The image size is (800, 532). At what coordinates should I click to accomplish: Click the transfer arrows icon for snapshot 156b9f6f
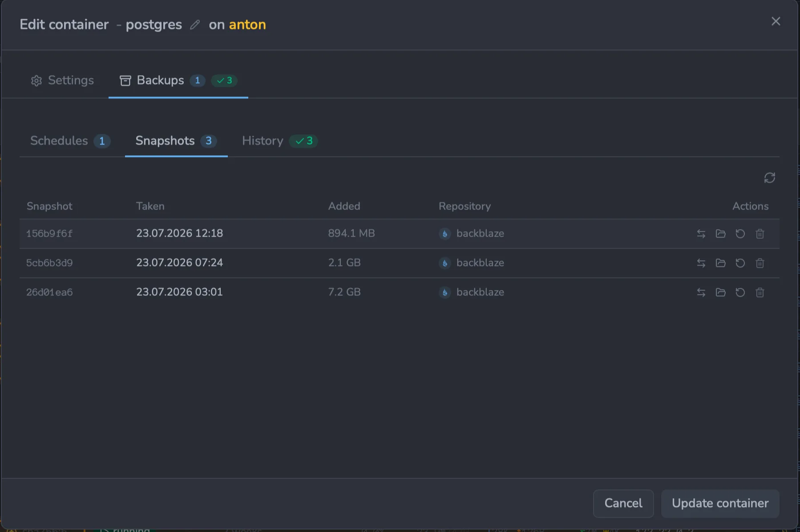point(701,234)
